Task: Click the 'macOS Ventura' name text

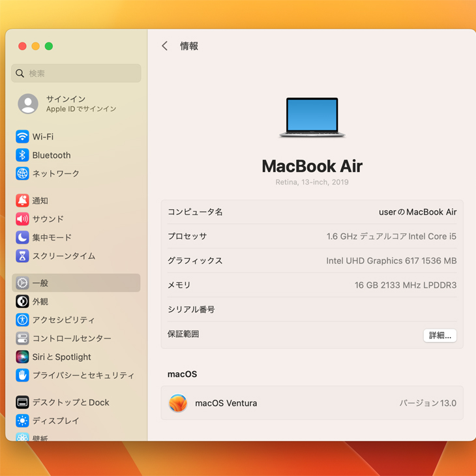Action: tap(226, 403)
